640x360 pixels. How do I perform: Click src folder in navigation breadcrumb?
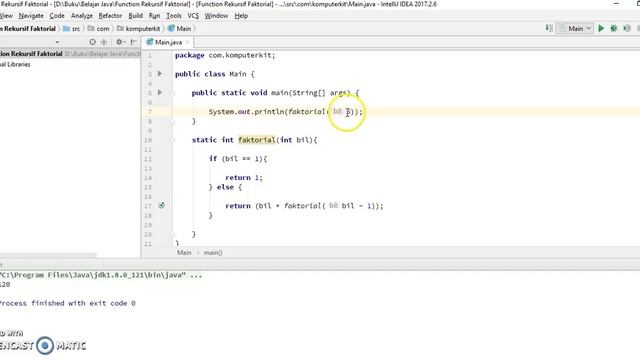[72, 29]
